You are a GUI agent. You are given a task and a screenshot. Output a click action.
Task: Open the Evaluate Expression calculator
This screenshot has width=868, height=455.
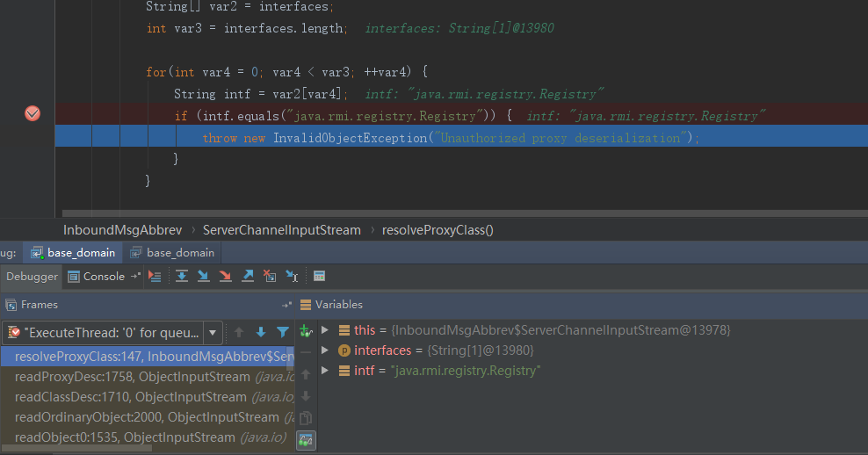coord(320,276)
